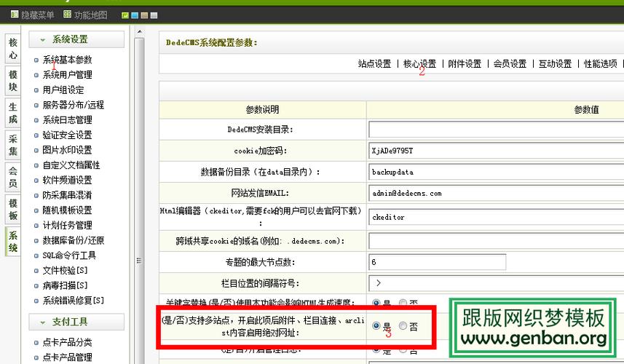Collapse the 系统设置 menu group
The height and width of the screenshot is (364, 624).
76,39
